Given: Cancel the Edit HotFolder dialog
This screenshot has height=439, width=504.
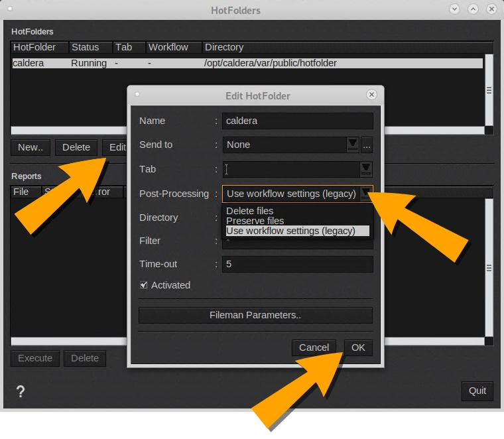Looking at the screenshot, I should click(314, 347).
